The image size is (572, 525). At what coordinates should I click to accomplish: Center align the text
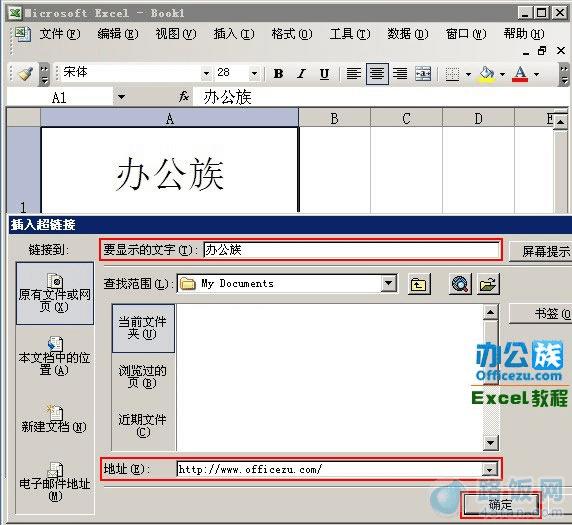coord(377,74)
